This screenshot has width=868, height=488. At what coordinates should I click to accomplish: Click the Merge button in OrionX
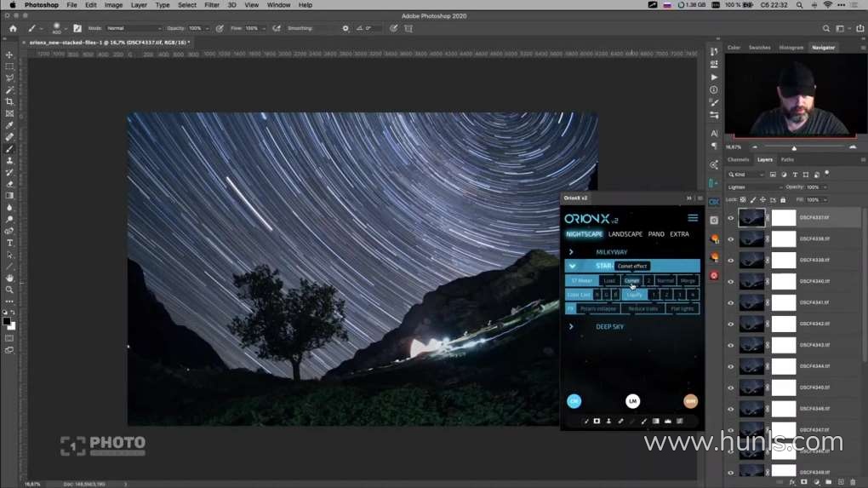pos(688,281)
